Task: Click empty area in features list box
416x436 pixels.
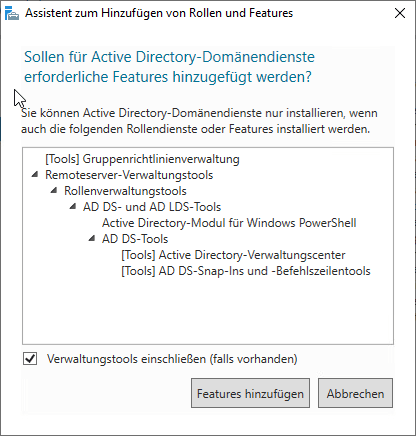Action: [x=208, y=310]
